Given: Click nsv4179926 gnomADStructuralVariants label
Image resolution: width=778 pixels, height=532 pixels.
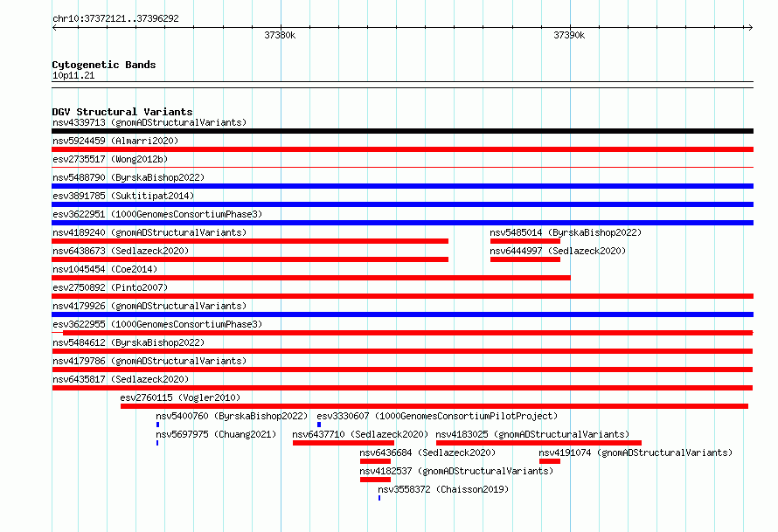Looking at the screenshot, I should pos(149,306).
